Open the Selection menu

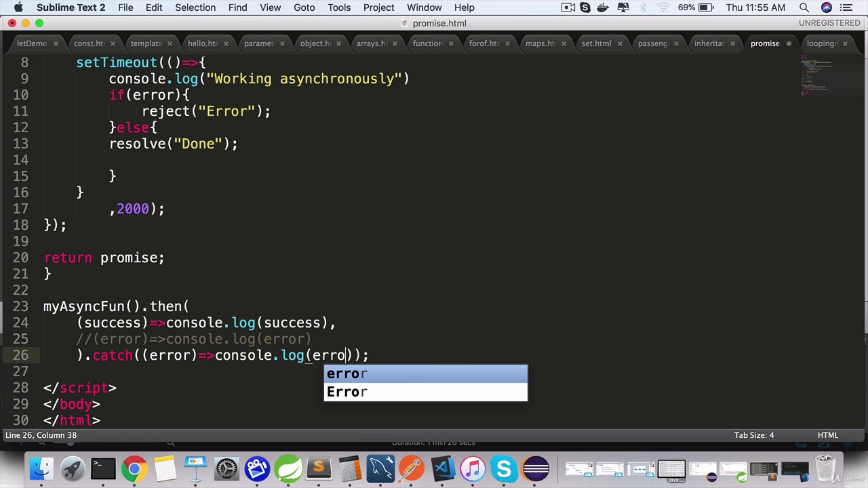[x=195, y=7]
